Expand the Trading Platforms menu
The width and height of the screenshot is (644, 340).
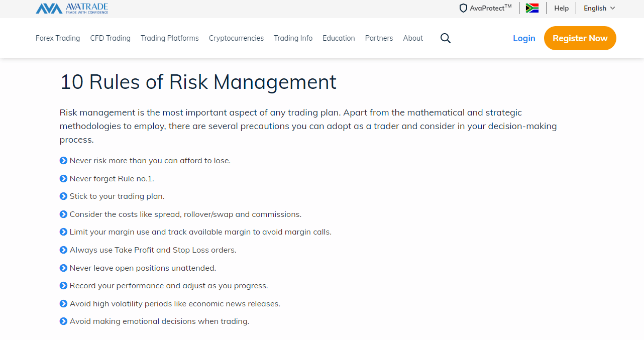[x=170, y=38]
